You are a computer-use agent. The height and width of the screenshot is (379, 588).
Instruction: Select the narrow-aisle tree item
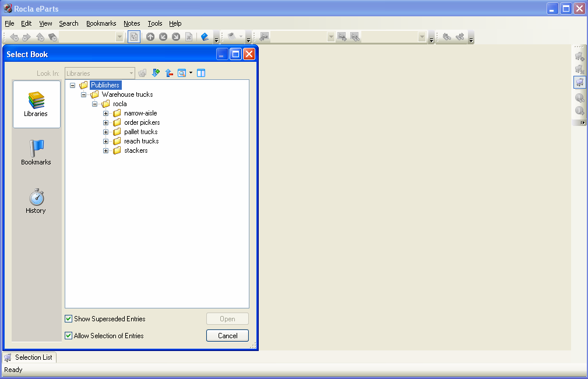coord(140,113)
